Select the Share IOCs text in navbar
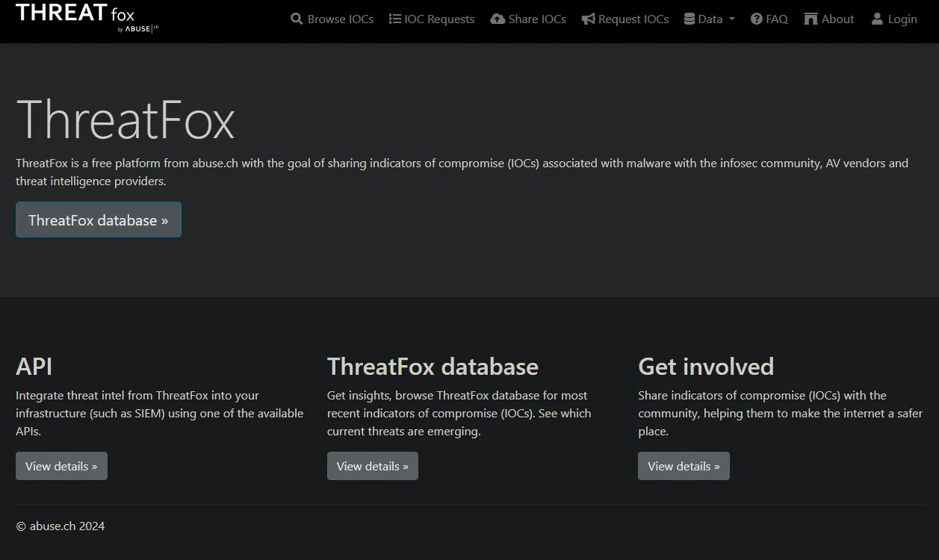Screen dimensions: 939x560 [x=537, y=19]
